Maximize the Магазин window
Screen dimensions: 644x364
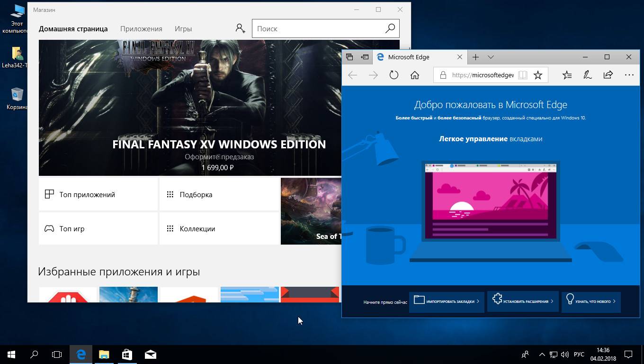pos(378,9)
